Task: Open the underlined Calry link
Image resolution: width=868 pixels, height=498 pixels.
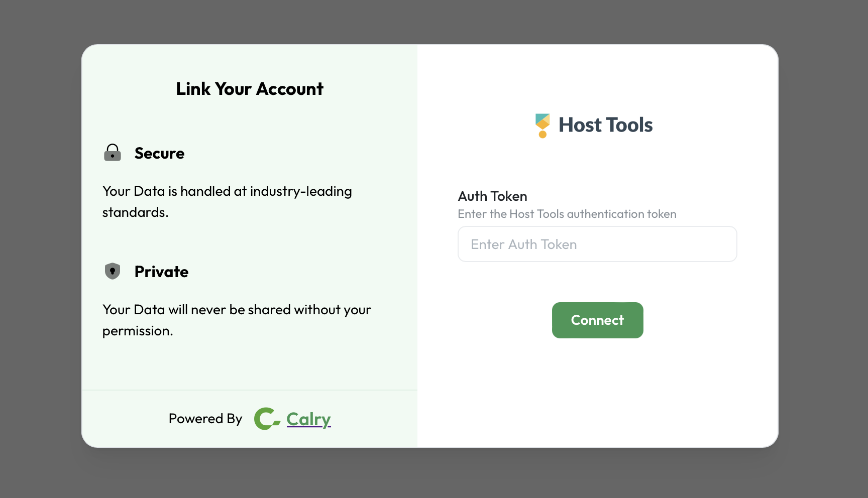Action: (x=307, y=419)
